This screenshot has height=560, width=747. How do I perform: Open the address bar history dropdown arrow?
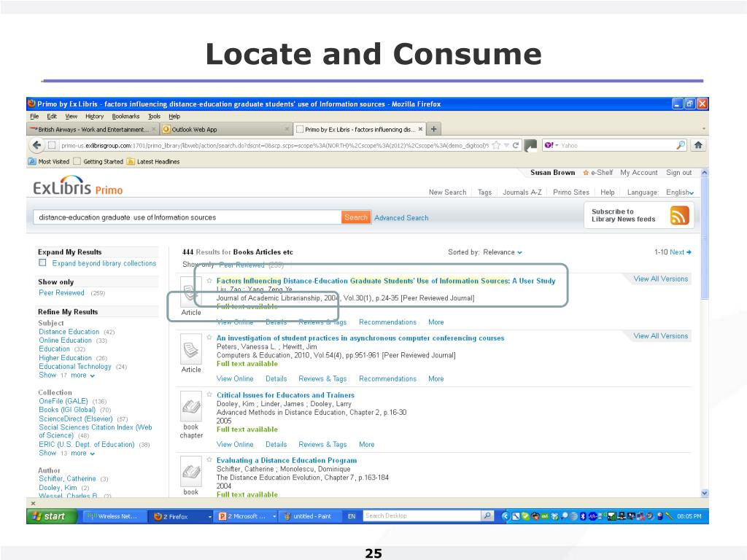[506, 145]
